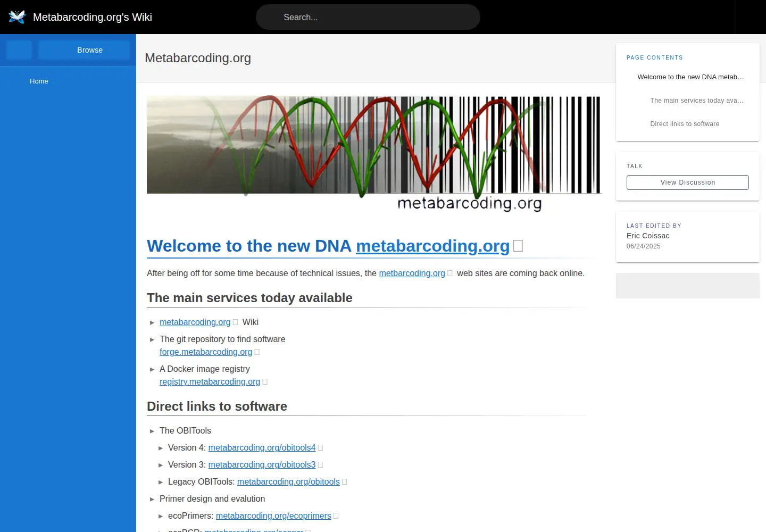Jump to 'Direct links to software' contents entry
766x532 pixels.
(x=685, y=124)
